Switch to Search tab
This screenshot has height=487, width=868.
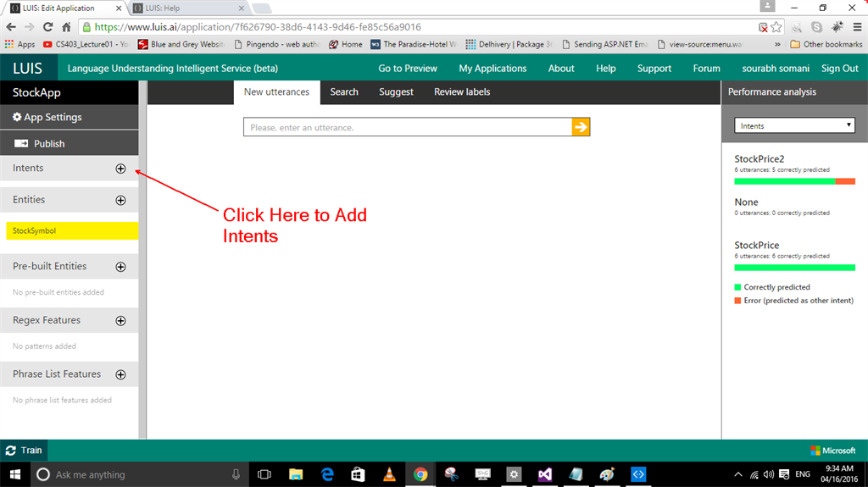point(344,91)
